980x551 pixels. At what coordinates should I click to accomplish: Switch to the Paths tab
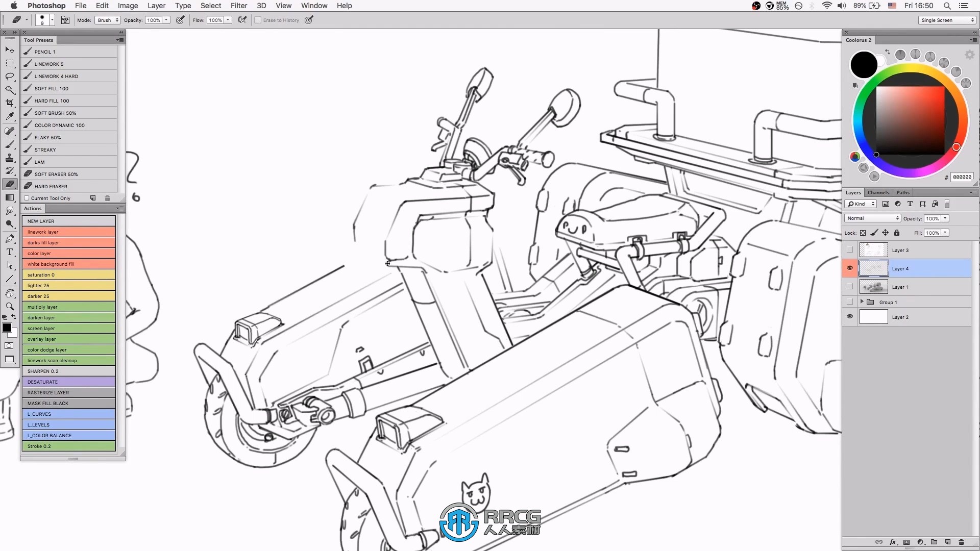903,192
